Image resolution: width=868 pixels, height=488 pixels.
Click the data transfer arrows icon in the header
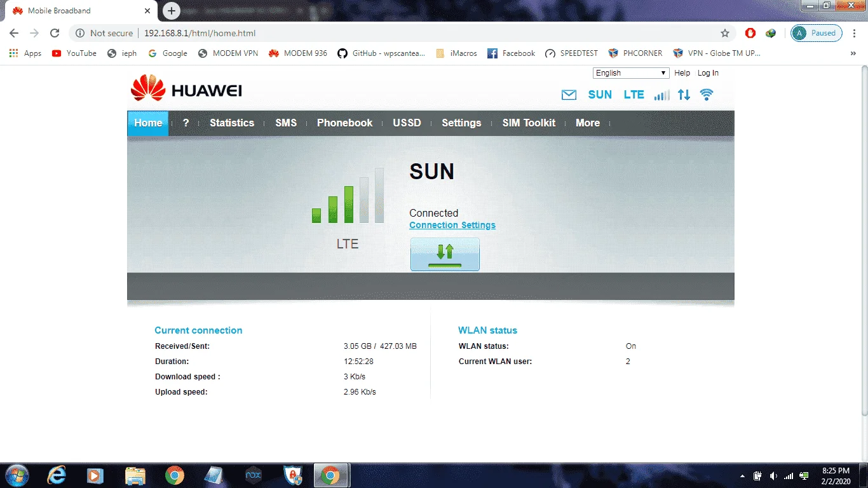[684, 95]
